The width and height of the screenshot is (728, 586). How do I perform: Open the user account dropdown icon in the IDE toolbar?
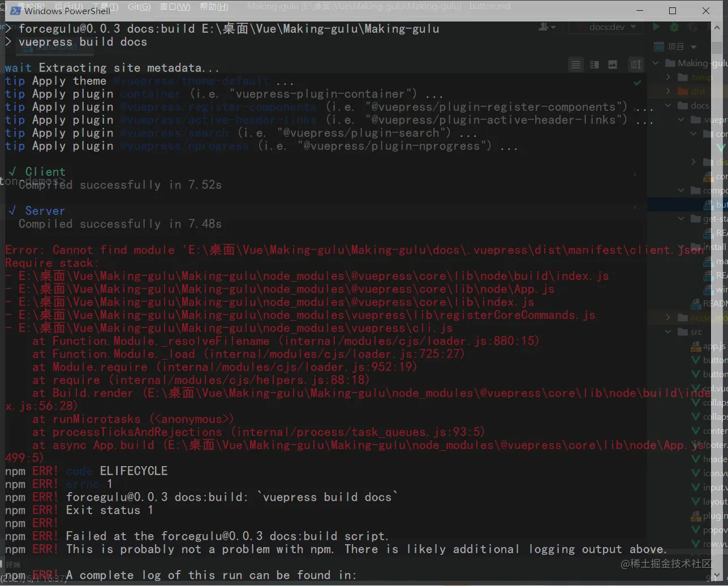[547, 27]
